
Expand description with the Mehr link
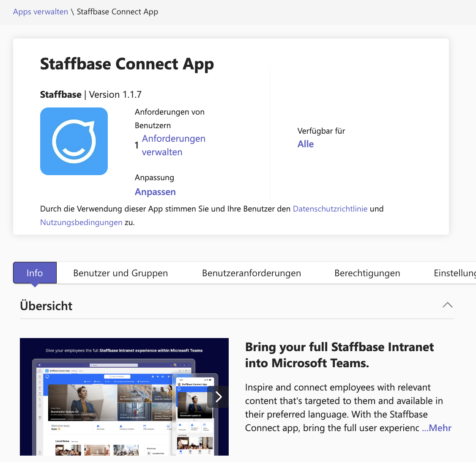pos(437,428)
